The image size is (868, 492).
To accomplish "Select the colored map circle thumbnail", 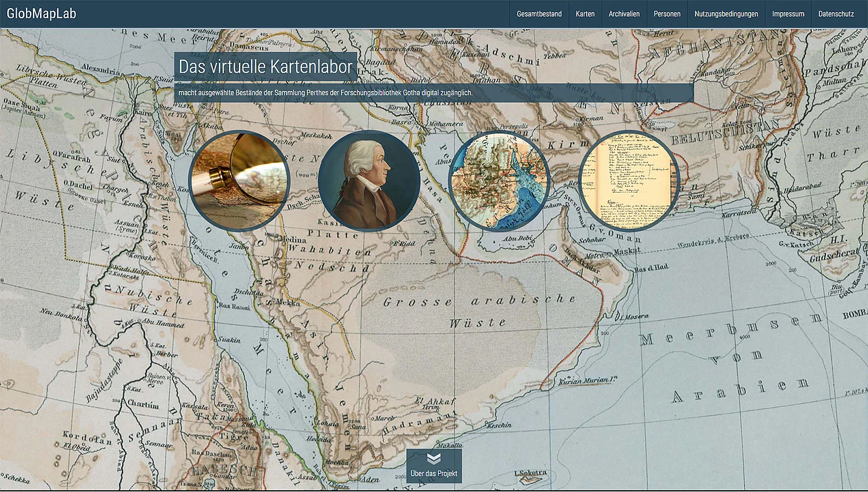I will (x=499, y=181).
